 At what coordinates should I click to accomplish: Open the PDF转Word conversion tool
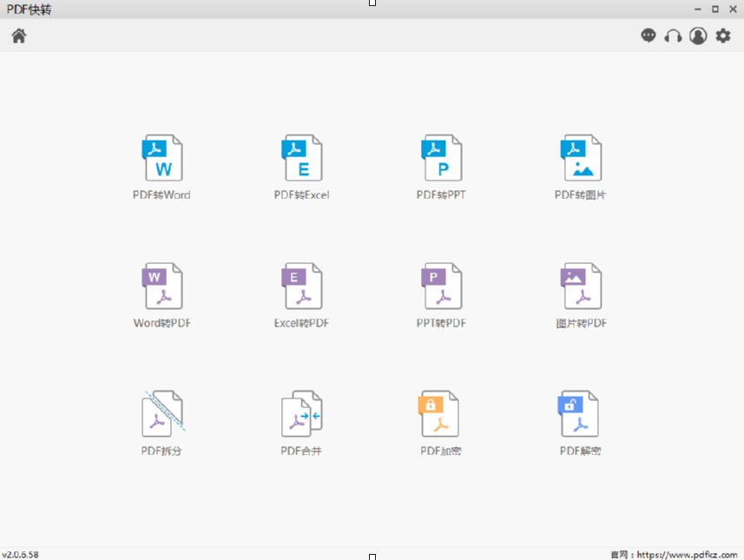pos(161,158)
